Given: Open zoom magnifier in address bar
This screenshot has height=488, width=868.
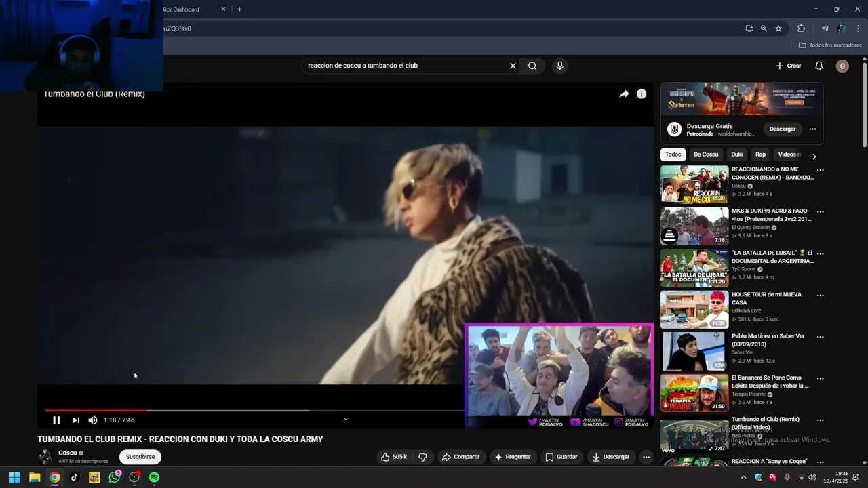Looking at the screenshot, I should (764, 28).
